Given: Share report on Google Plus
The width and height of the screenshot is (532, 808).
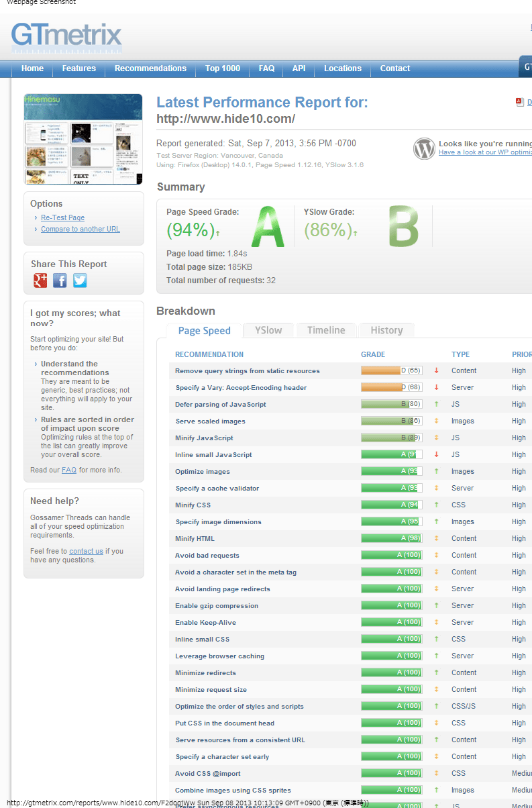Looking at the screenshot, I should [40, 281].
